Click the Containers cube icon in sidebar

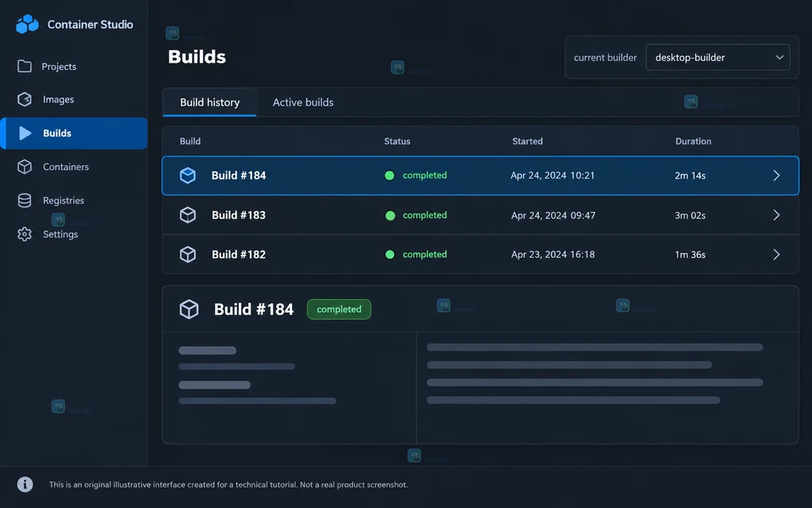(x=25, y=167)
